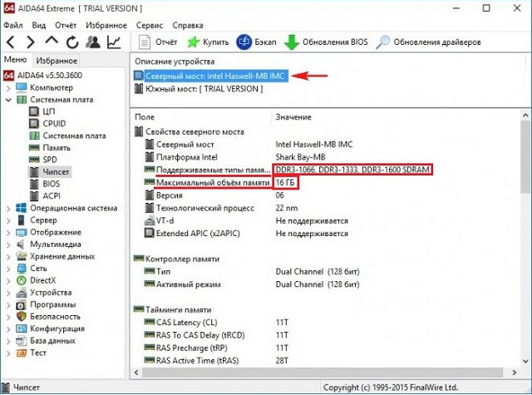This screenshot has height=395, width=532.
Task: Click the horizontal scrollbar left arrow
Action: coord(136,373)
